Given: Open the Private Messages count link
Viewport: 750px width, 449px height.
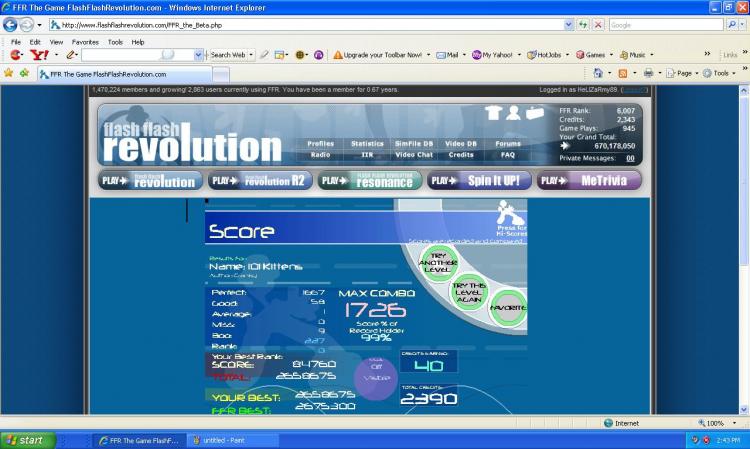Looking at the screenshot, I should point(630,158).
